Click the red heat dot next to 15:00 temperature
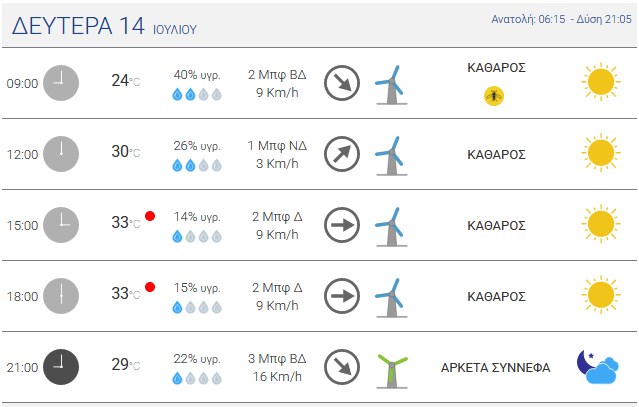639x407 pixels. 150,216
